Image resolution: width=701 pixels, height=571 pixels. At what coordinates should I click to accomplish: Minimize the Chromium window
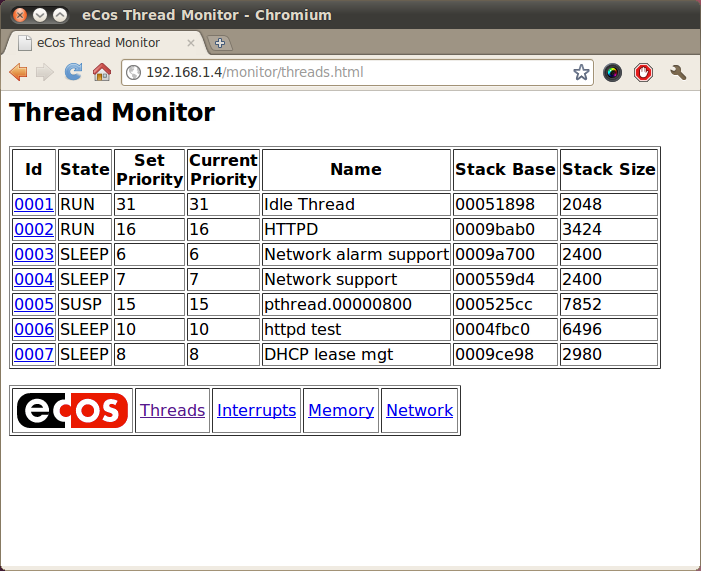40,15
